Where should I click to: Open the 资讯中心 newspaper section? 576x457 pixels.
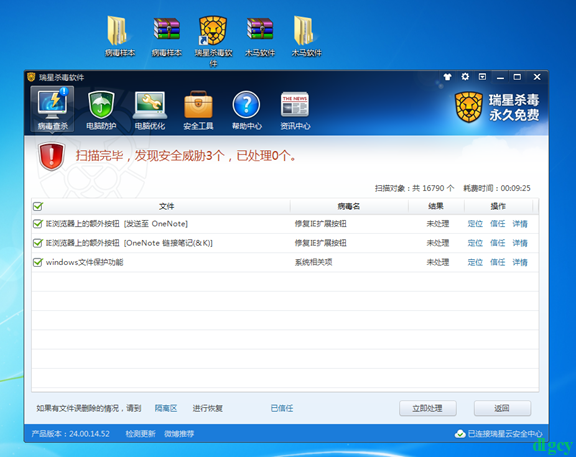point(295,110)
